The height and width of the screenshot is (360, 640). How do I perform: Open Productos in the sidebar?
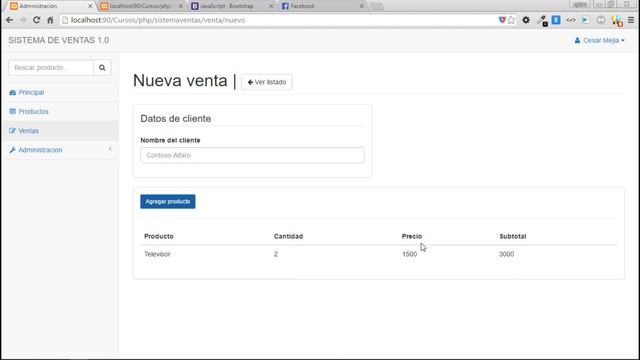pos(60,111)
